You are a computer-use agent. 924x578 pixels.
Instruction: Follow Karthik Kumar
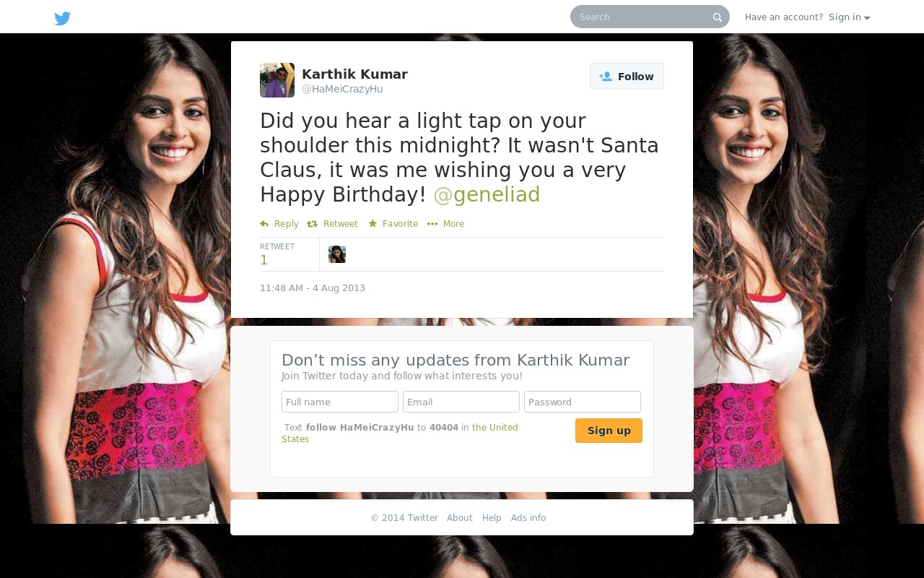click(627, 77)
